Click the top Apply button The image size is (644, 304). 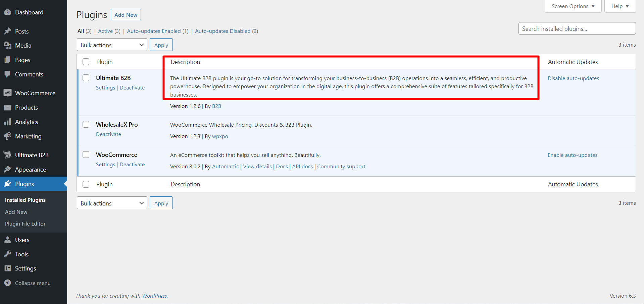(161, 45)
